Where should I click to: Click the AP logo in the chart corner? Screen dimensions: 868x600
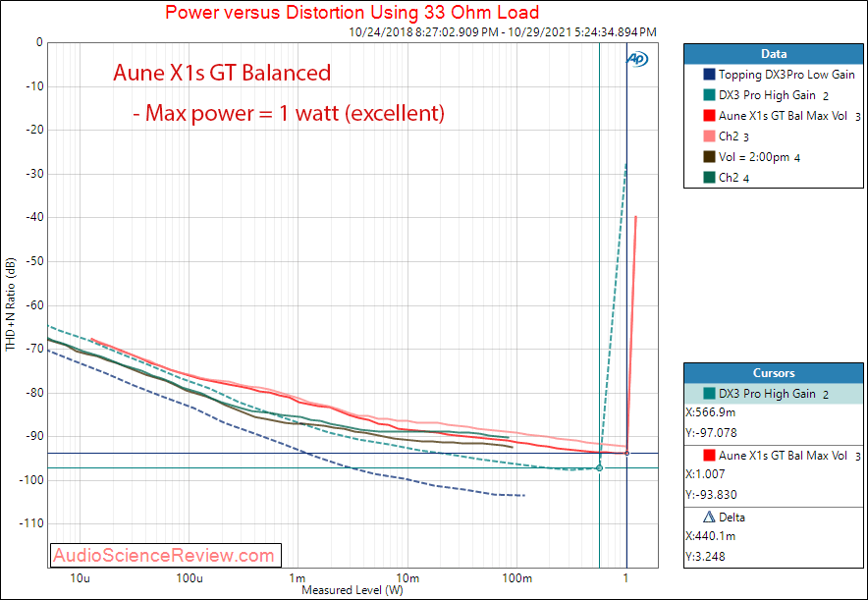point(636,59)
